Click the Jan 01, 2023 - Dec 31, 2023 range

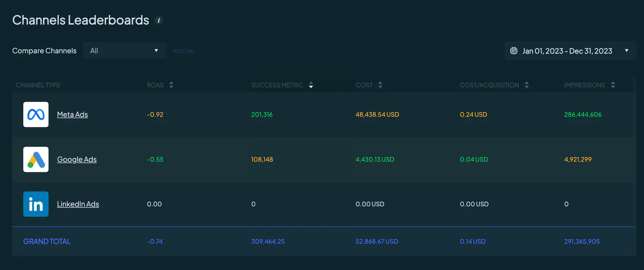(567, 51)
